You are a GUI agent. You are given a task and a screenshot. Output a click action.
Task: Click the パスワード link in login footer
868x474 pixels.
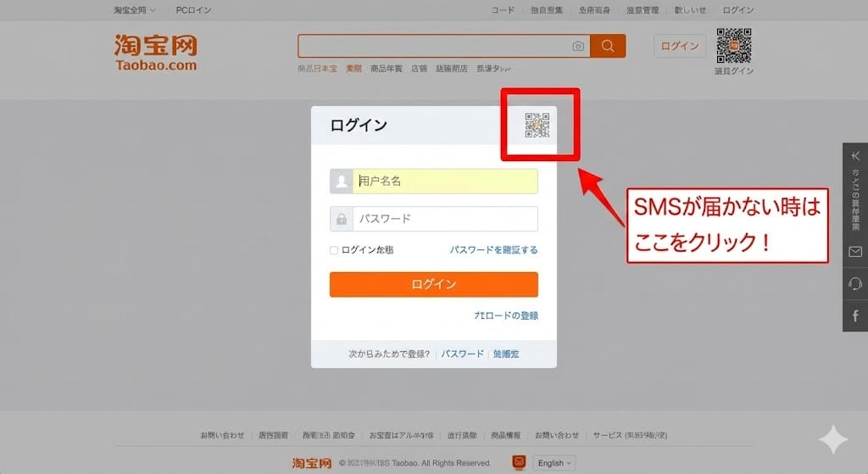(462, 354)
